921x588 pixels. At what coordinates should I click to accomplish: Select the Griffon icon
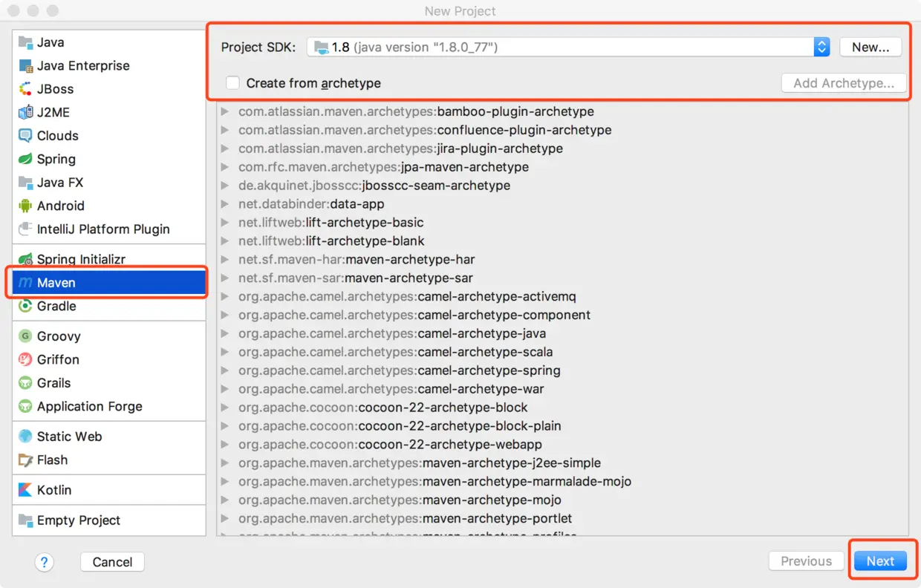click(25, 359)
